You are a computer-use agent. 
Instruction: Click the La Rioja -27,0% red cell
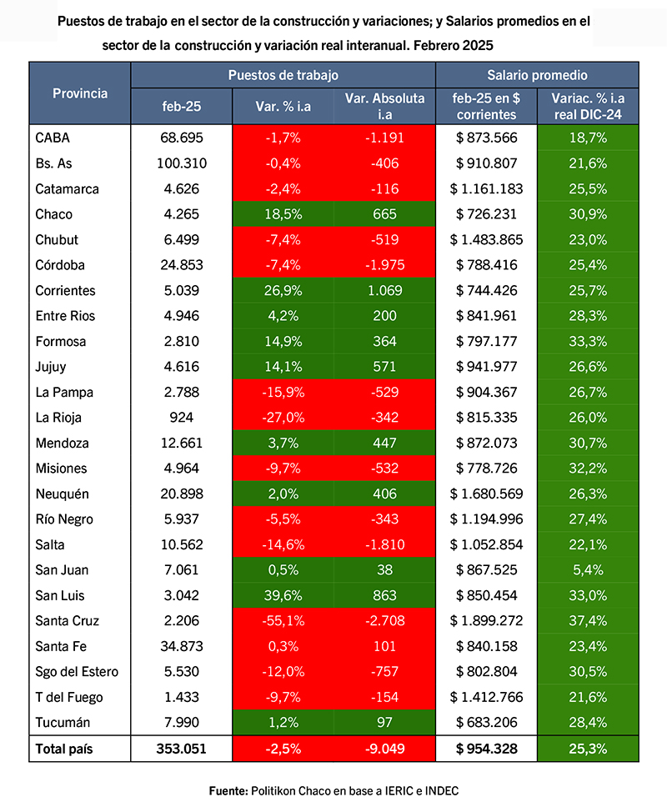(x=283, y=418)
